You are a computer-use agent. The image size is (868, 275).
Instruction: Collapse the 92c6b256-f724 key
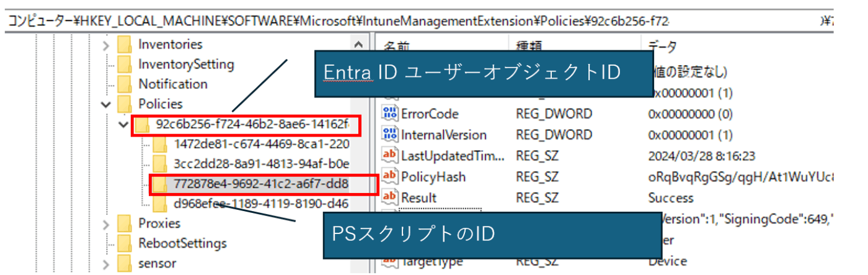click(x=124, y=125)
